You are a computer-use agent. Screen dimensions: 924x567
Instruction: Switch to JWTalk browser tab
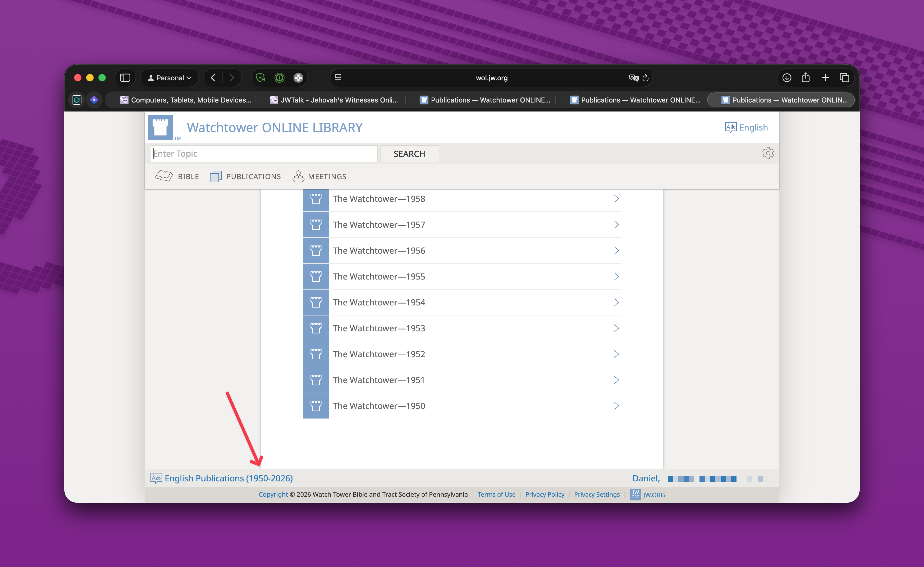point(334,100)
